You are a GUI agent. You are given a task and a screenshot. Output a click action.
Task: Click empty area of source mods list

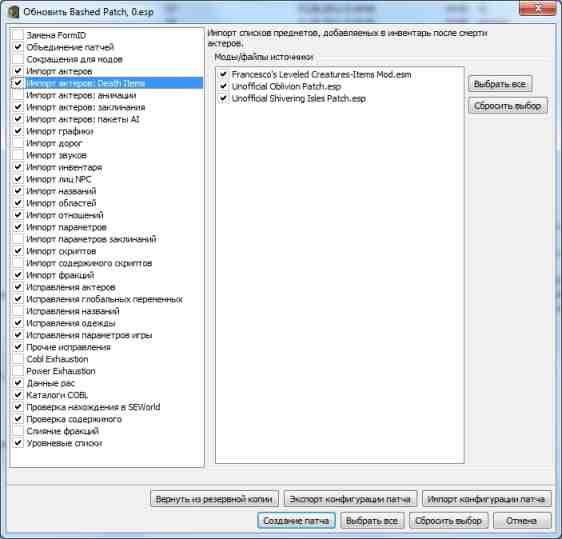point(339,280)
